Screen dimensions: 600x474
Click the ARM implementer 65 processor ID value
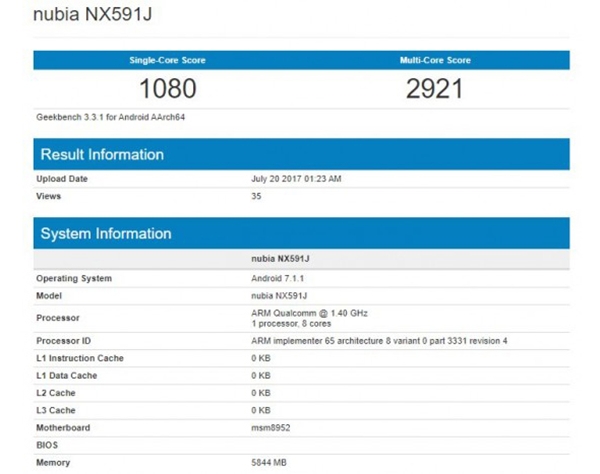(379, 341)
